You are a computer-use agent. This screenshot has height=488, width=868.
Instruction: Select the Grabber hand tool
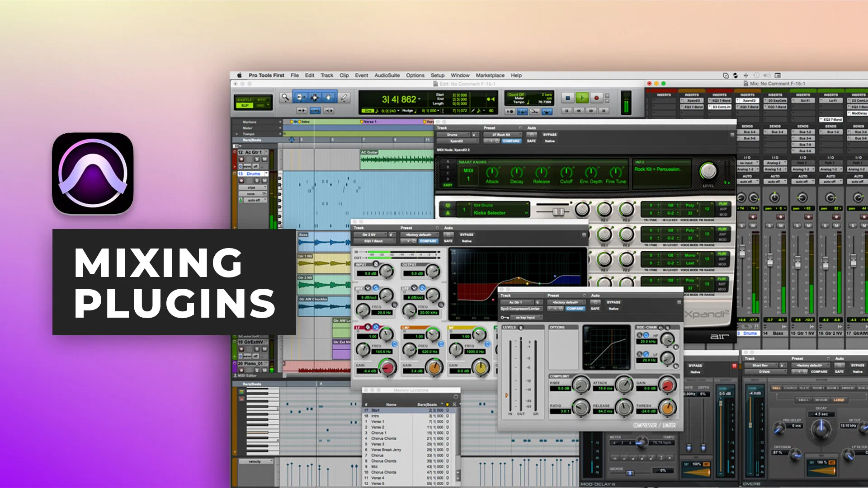pyautogui.click(x=329, y=97)
